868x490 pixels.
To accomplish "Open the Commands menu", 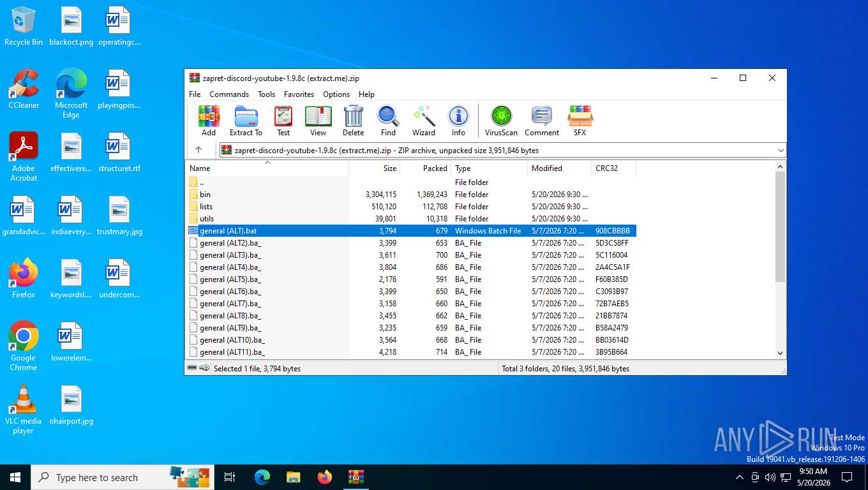I will tap(229, 94).
